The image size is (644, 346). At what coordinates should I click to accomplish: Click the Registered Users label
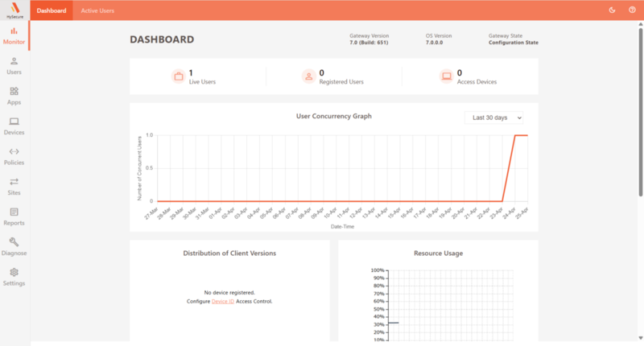point(341,82)
